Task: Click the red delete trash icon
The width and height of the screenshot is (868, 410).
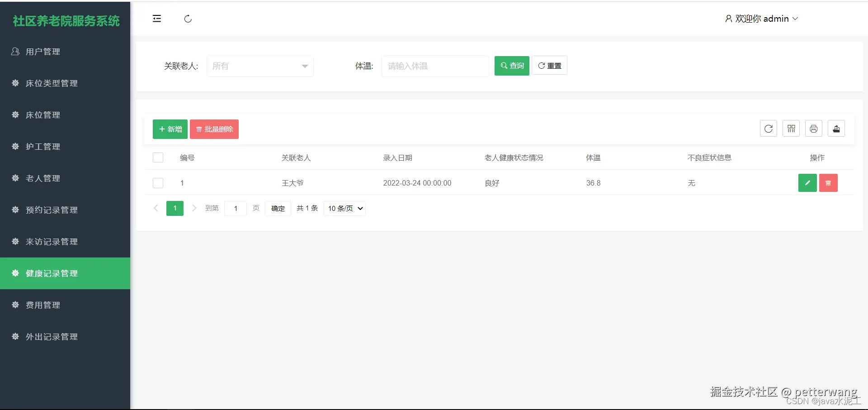Action: click(x=828, y=183)
